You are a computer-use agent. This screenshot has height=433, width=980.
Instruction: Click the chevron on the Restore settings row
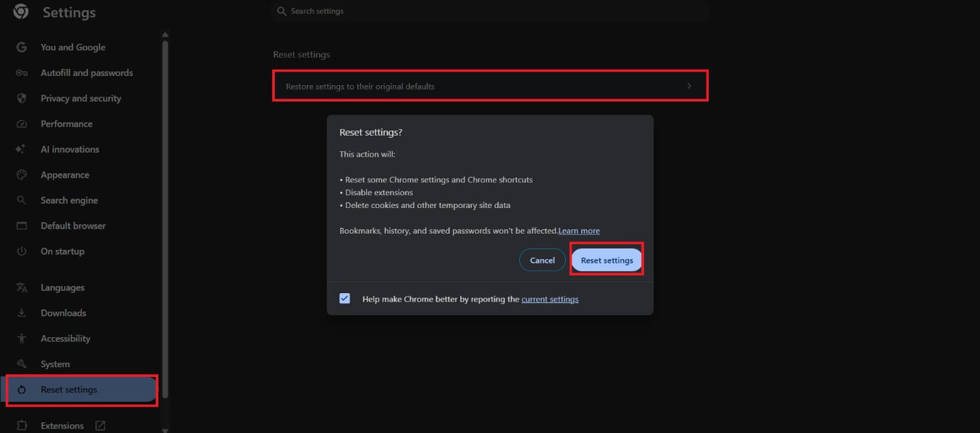[x=689, y=86]
